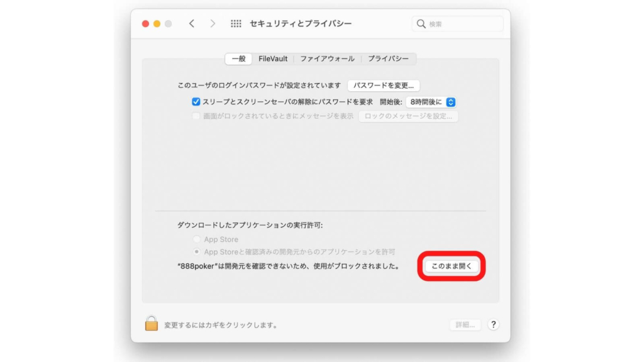Click the lock icon to make changes

(x=151, y=324)
